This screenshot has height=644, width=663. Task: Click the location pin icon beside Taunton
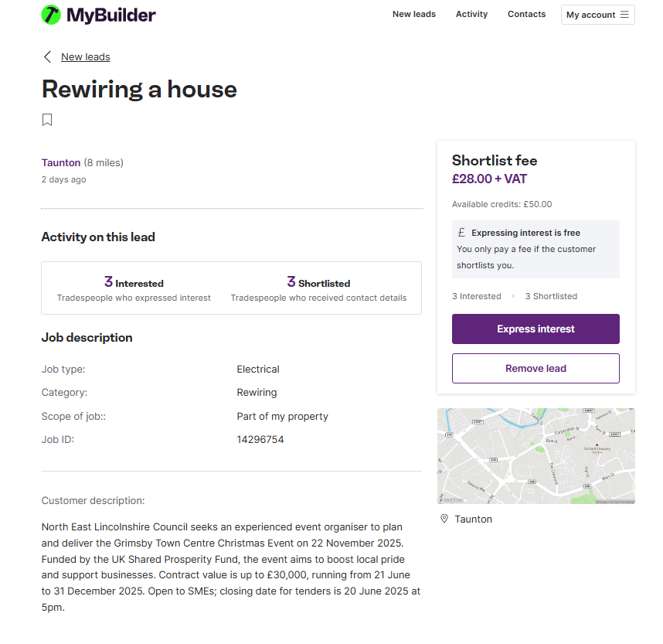444,519
